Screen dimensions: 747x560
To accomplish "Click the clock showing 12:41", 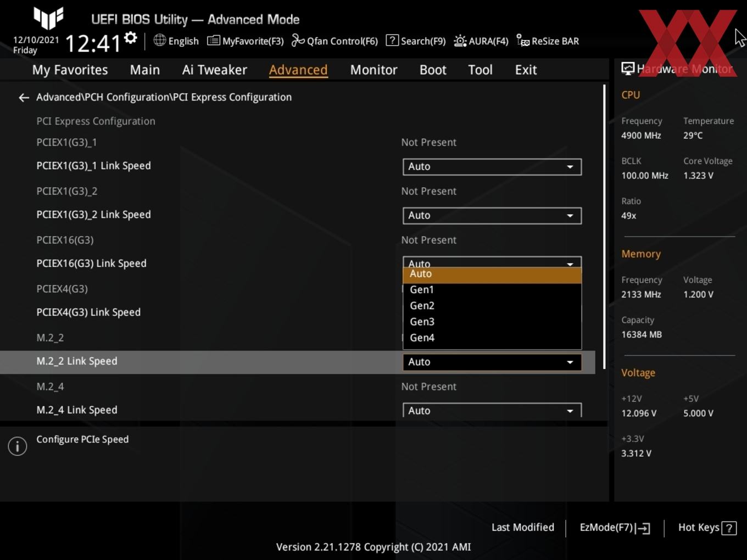I will click(x=93, y=43).
